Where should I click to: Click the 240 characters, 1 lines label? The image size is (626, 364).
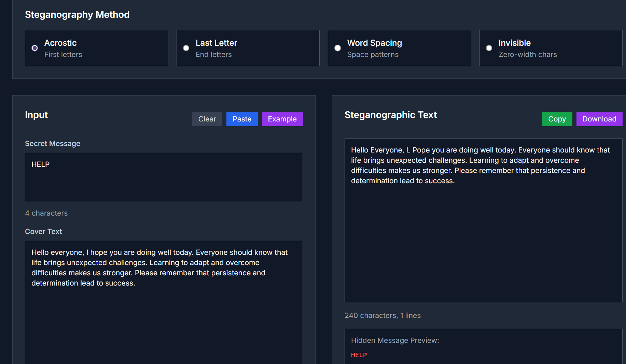382,315
